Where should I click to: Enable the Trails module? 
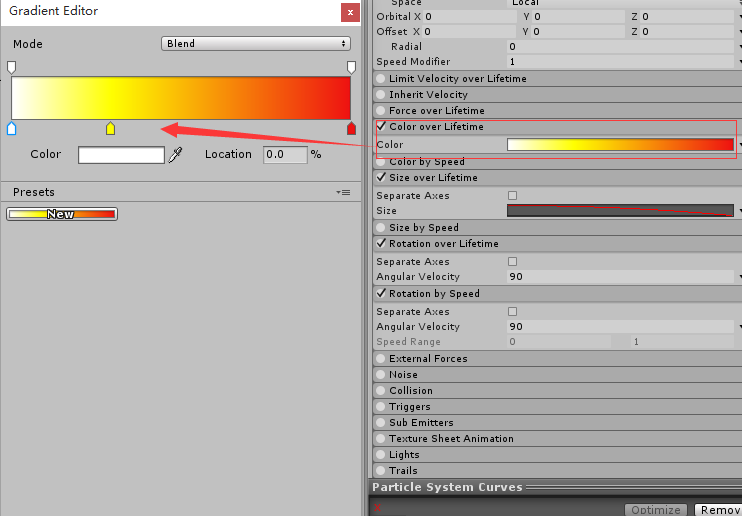(380, 471)
